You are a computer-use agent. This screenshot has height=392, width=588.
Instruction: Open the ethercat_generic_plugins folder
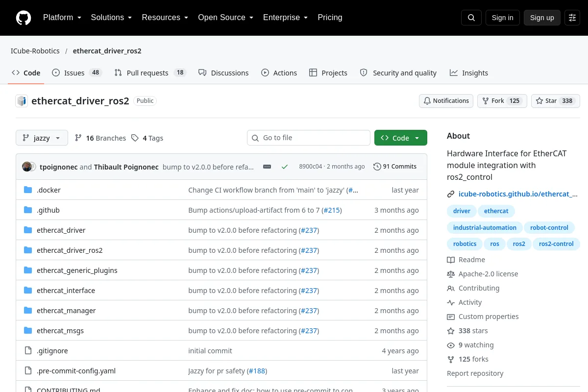[77, 270]
